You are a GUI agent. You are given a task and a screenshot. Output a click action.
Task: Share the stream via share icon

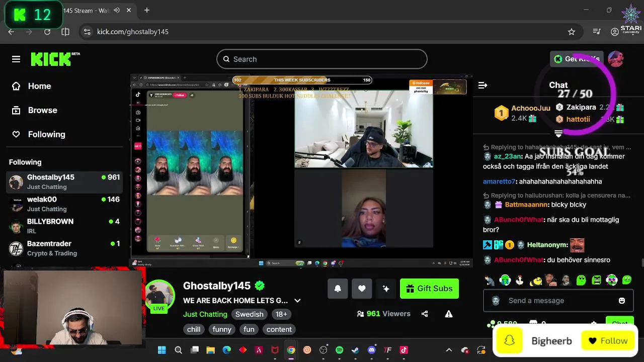click(x=425, y=314)
